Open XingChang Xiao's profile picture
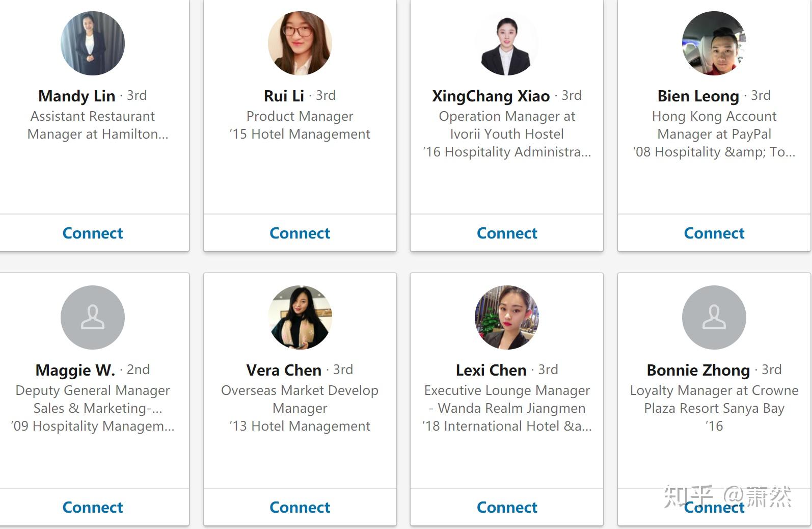 [507, 44]
